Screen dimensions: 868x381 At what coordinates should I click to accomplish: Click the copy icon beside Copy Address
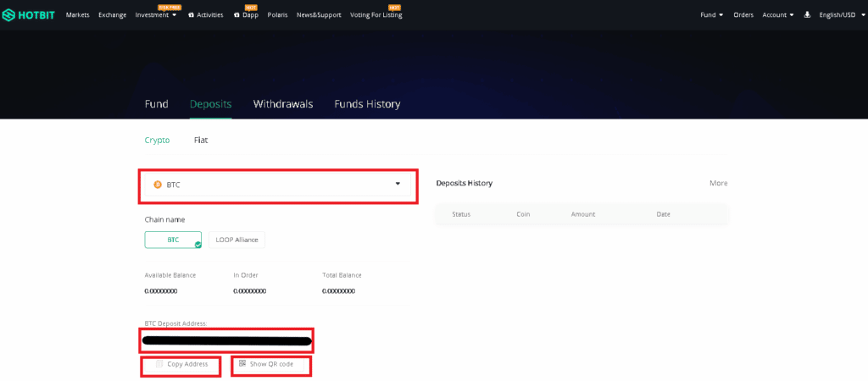coord(159,364)
